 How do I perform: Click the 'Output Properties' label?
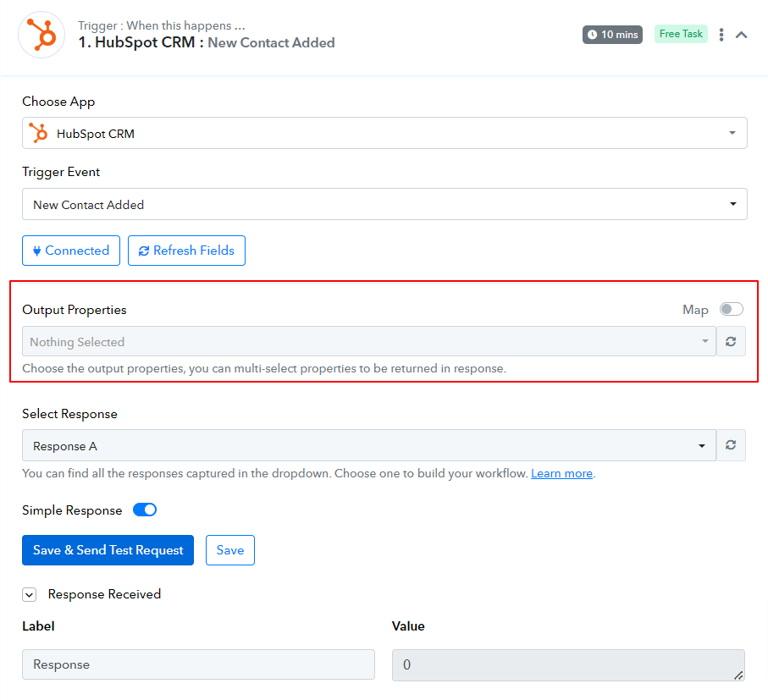click(75, 310)
